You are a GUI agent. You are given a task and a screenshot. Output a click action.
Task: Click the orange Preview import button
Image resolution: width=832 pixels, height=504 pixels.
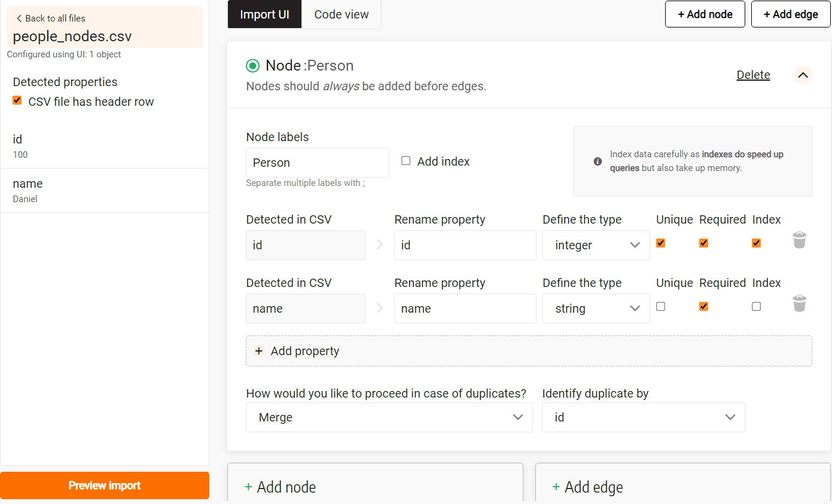point(105,485)
